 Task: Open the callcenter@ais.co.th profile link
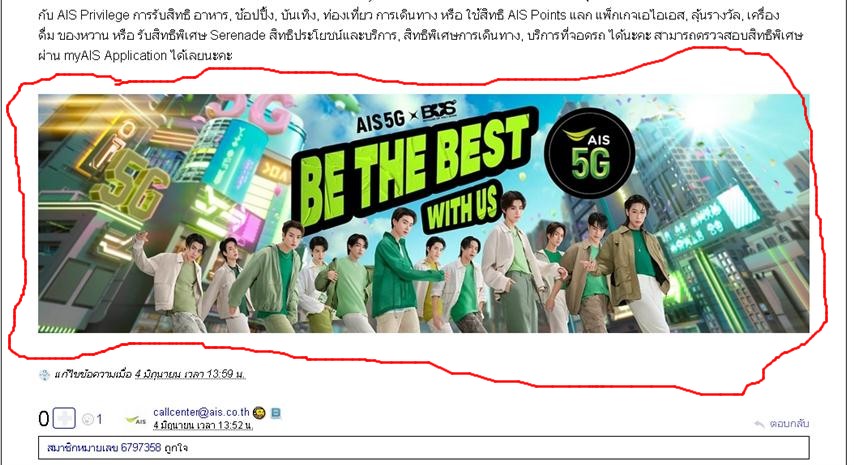click(201, 412)
